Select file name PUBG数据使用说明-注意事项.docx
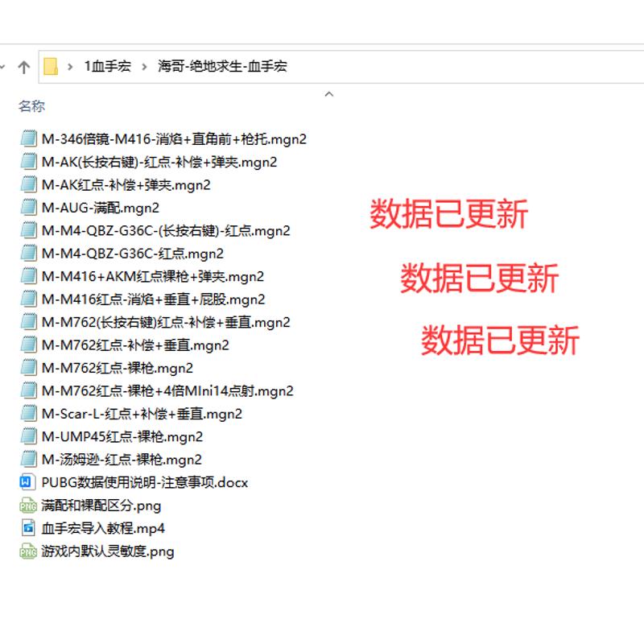The image size is (644, 644). 145,483
